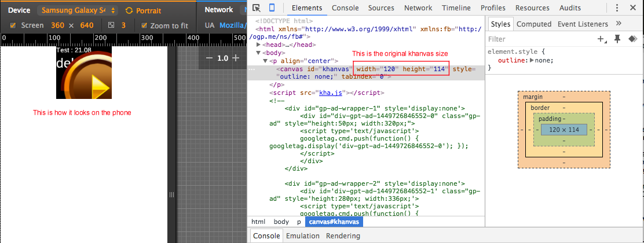Image resolution: width=644 pixels, height=243 pixels.
Task: Select the Event Listeners sidebar tab
Action: 583,24
